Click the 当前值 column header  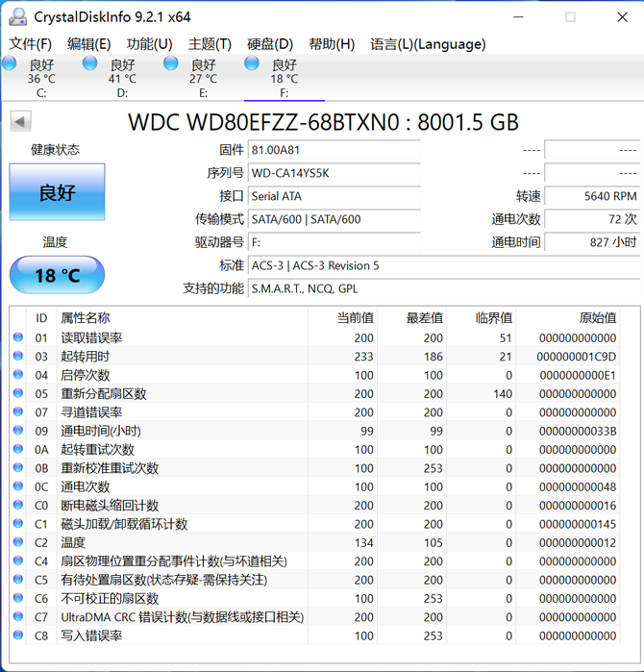342,318
